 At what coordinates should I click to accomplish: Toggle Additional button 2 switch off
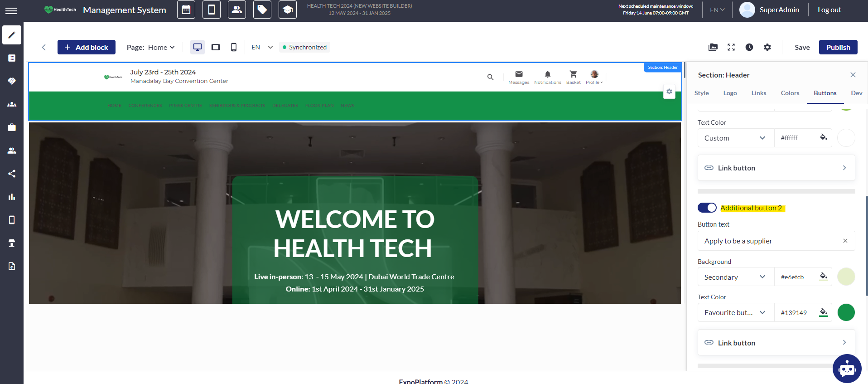pos(707,208)
